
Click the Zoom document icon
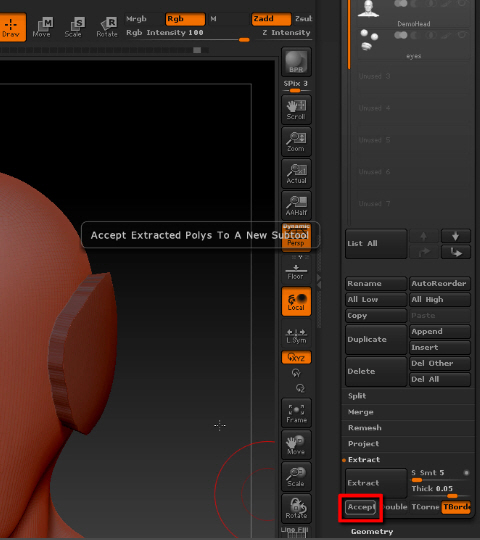coord(296,142)
